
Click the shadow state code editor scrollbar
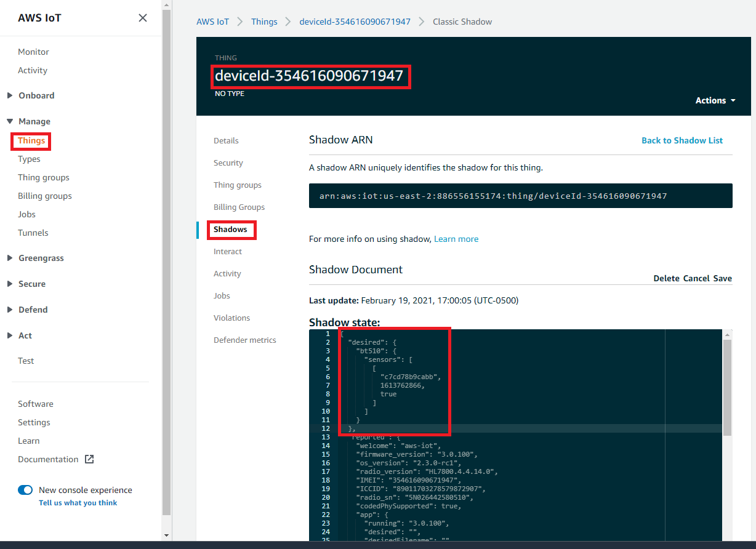pos(728,387)
